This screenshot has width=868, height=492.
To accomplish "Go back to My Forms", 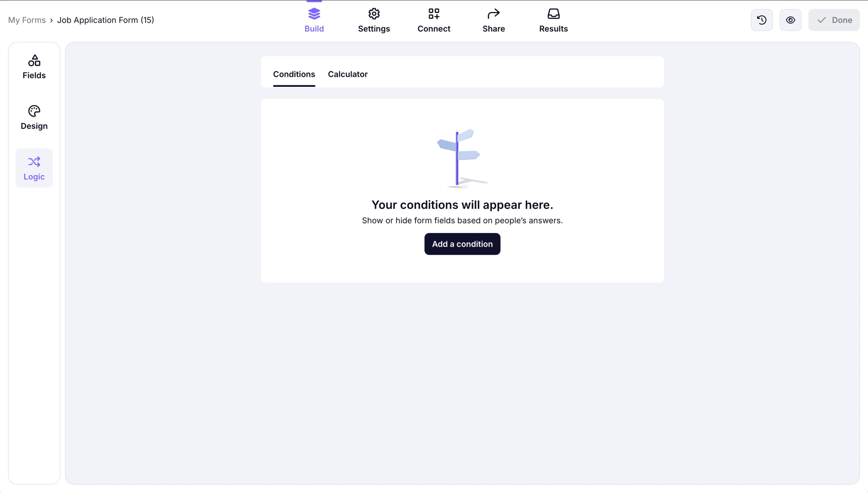I will pyautogui.click(x=27, y=20).
